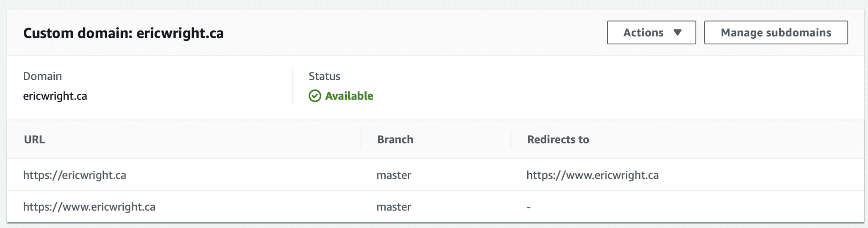This screenshot has height=228, width=868.
Task: Click https://www.ericwright.ca in the URL column
Action: pos(89,207)
